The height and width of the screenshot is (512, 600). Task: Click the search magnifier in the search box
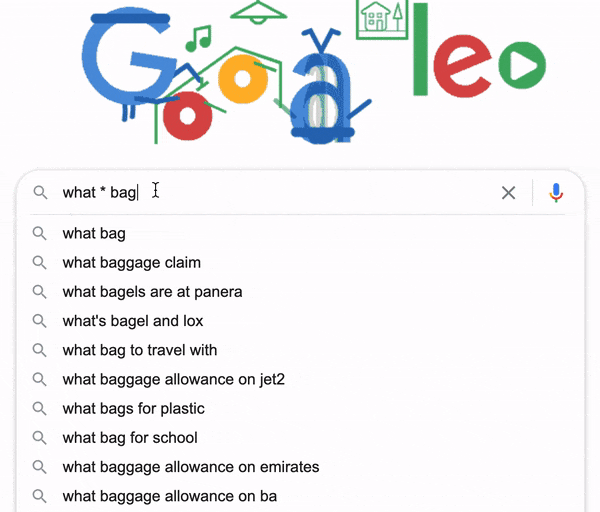40,193
